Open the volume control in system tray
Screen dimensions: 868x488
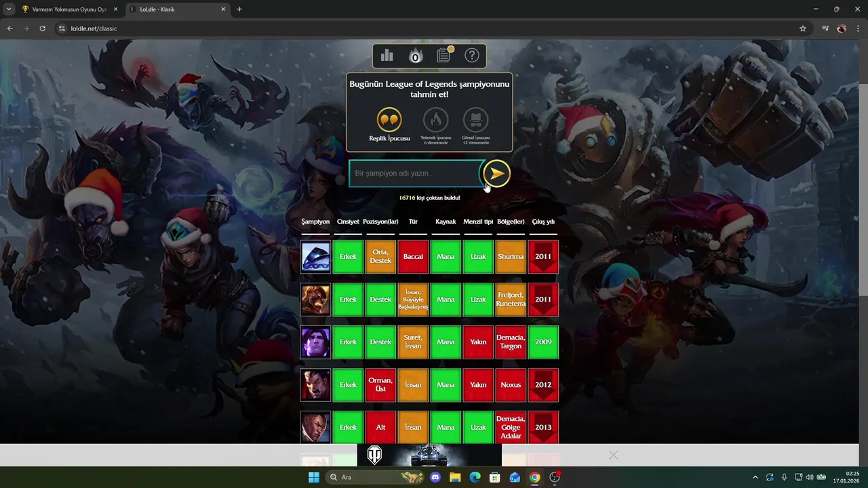tap(809, 477)
